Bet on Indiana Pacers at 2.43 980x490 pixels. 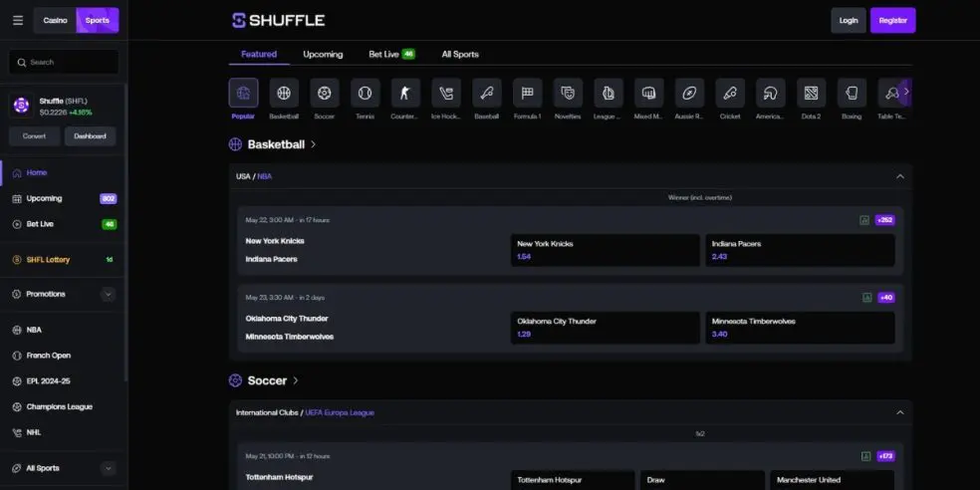(800, 250)
